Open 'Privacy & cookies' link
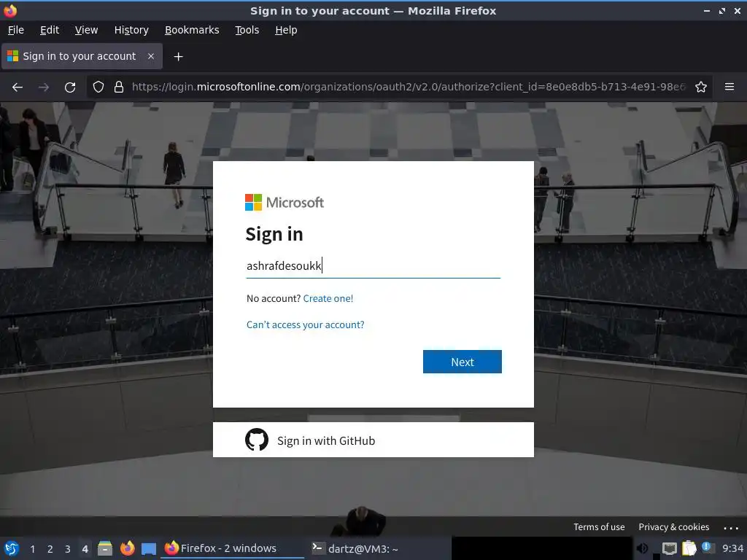The width and height of the screenshot is (747, 560). [x=673, y=526]
